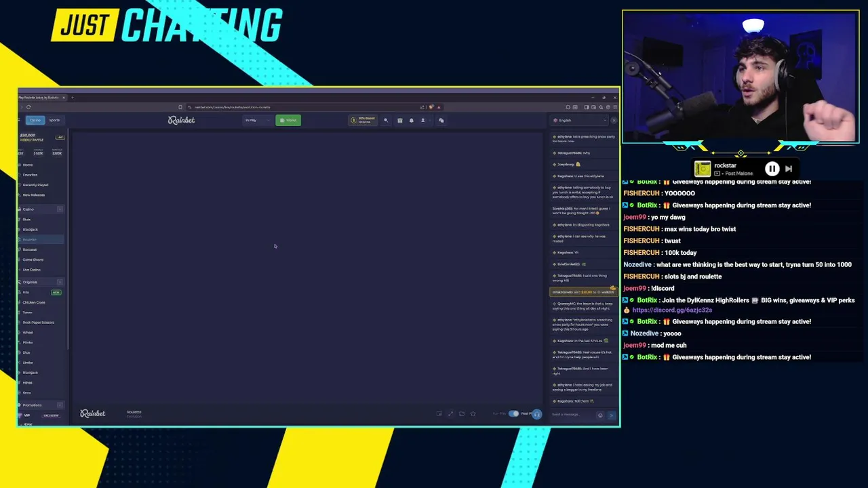The image size is (868, 488).
Task: Open the 50% Boost bonus indicator
Action: [362, 120]
